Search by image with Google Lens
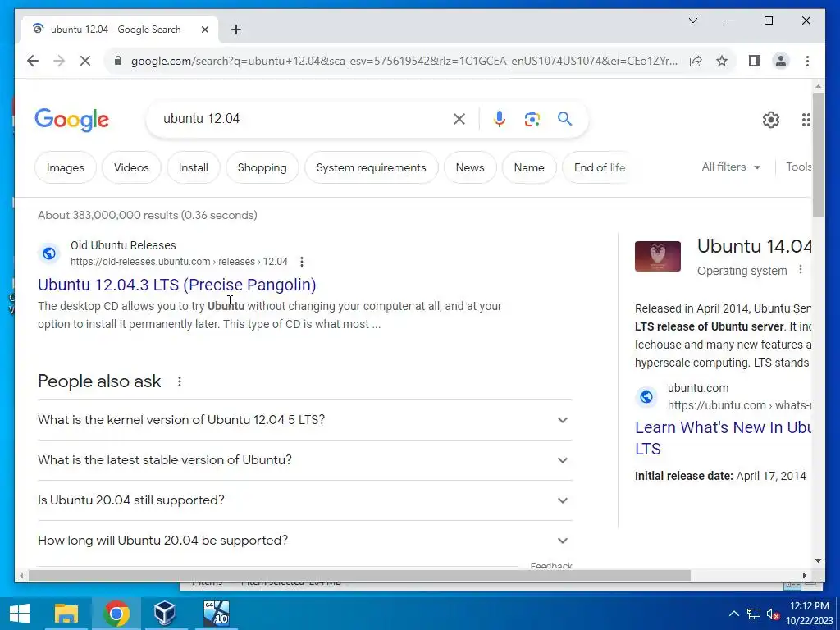 click(x=532, y=119)
